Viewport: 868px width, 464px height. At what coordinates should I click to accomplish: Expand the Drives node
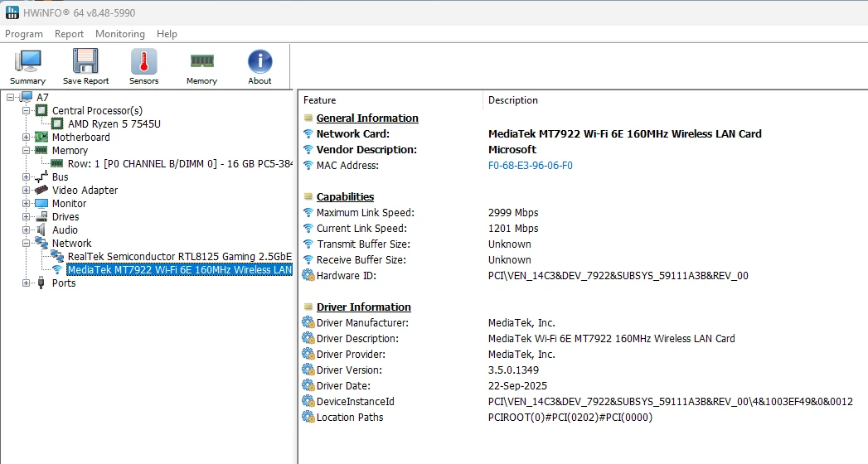point(26,217)
